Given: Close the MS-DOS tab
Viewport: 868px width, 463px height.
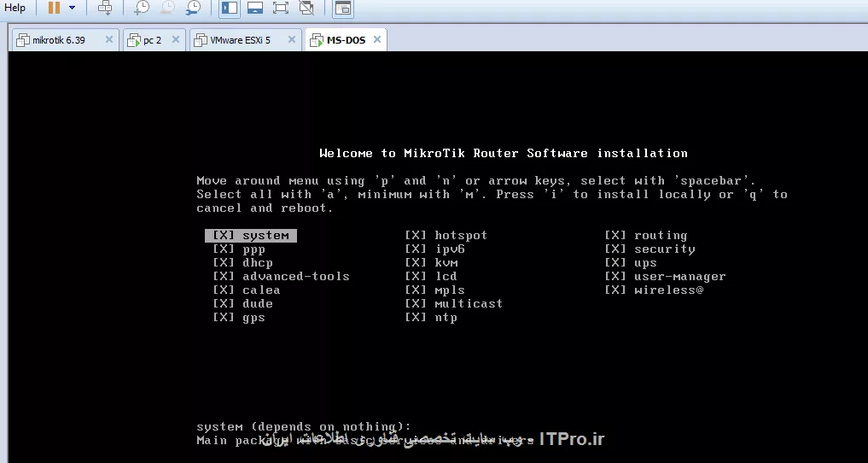Looking at the screenshot, I should tap(377, 39).
